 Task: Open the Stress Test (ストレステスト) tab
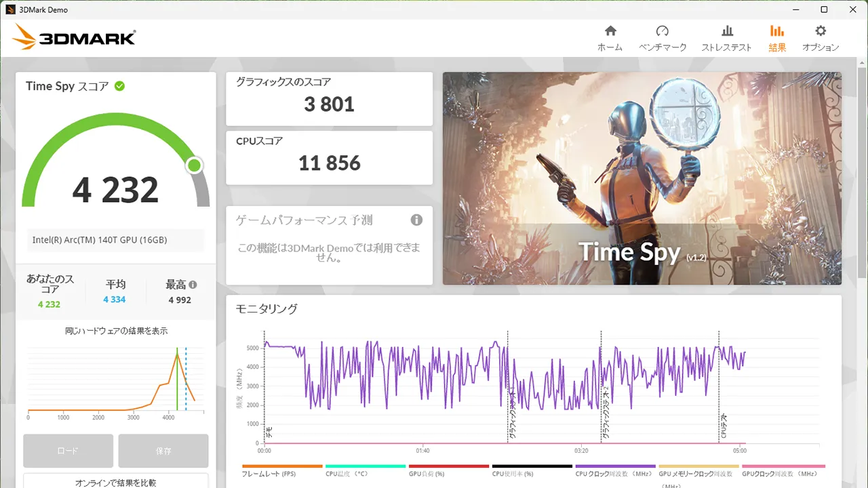click(x=726, y=38)
